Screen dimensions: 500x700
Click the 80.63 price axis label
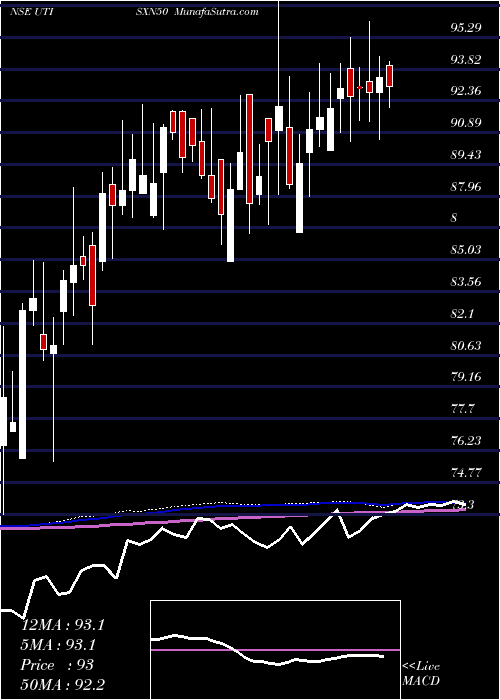pos(466,346)
